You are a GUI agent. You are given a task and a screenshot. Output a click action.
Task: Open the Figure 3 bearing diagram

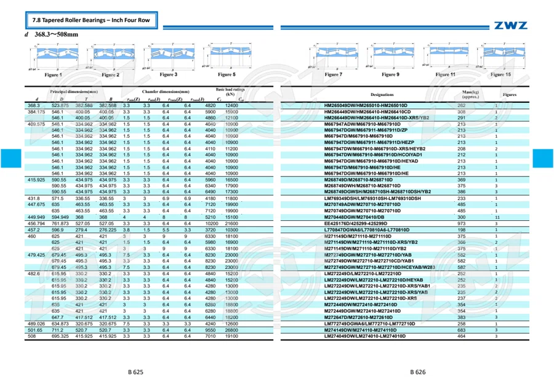click(169, 57)
